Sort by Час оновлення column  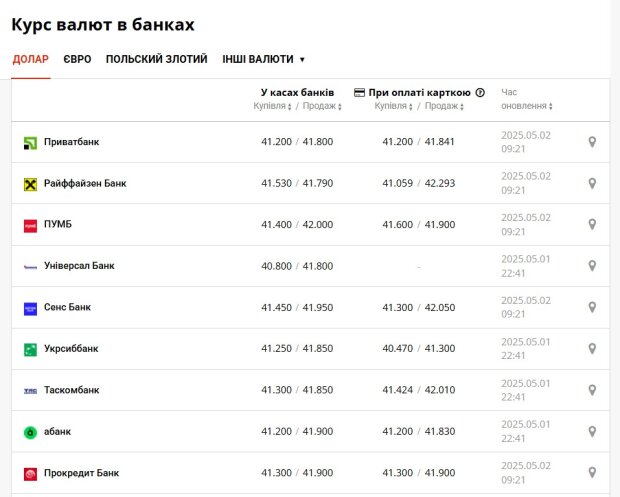[x=527, y=99]
